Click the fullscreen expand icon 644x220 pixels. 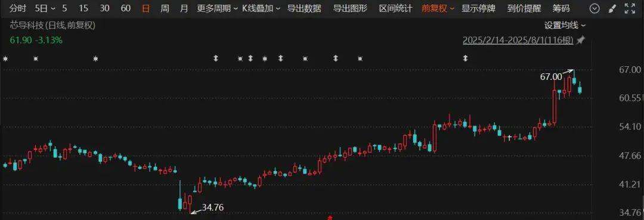click(630, 8)
